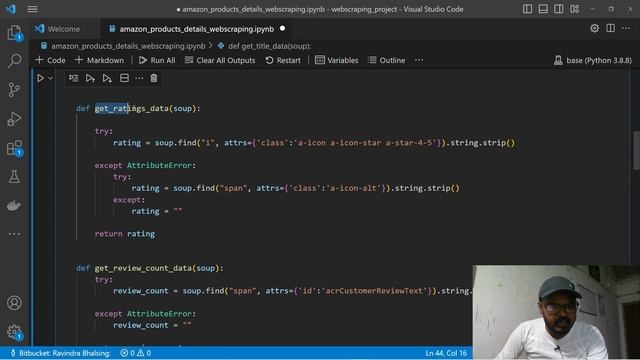Run the current notebook cell
640x360 pixels.
(40, 78)
